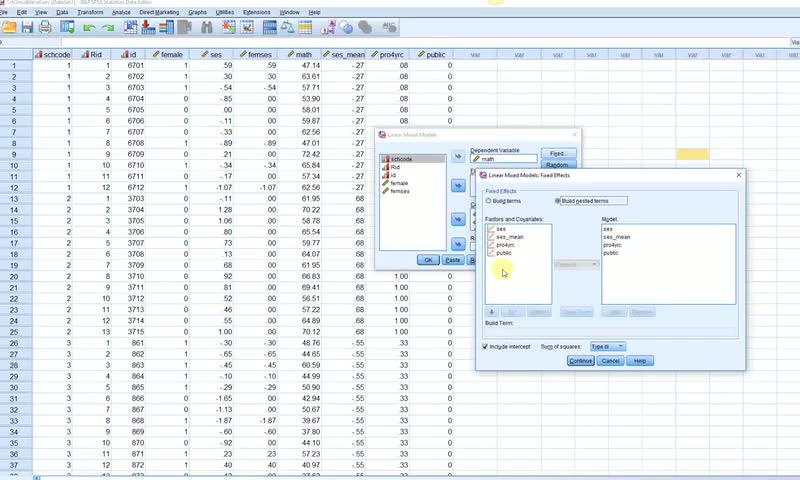Viewport: 800px width, 480px height.
Task: Select ses in the Factors and Covariates list
Action: coord(501,229)
